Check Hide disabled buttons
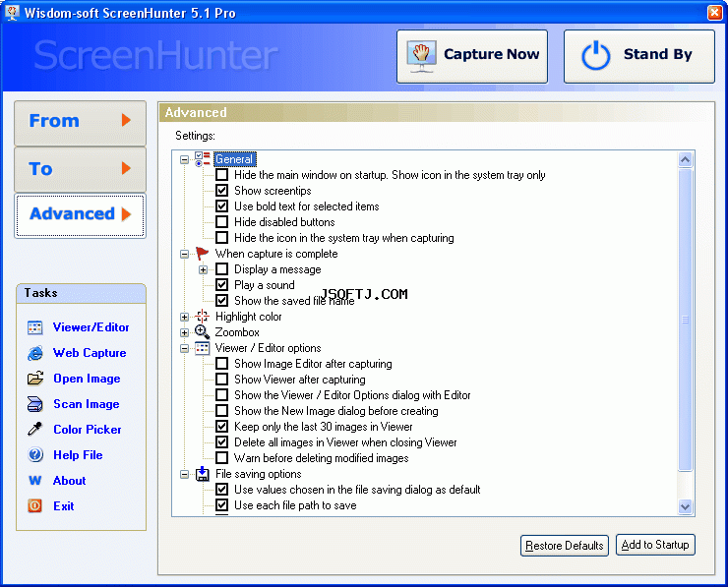This screenshot has height=587, width=728. 222,222
